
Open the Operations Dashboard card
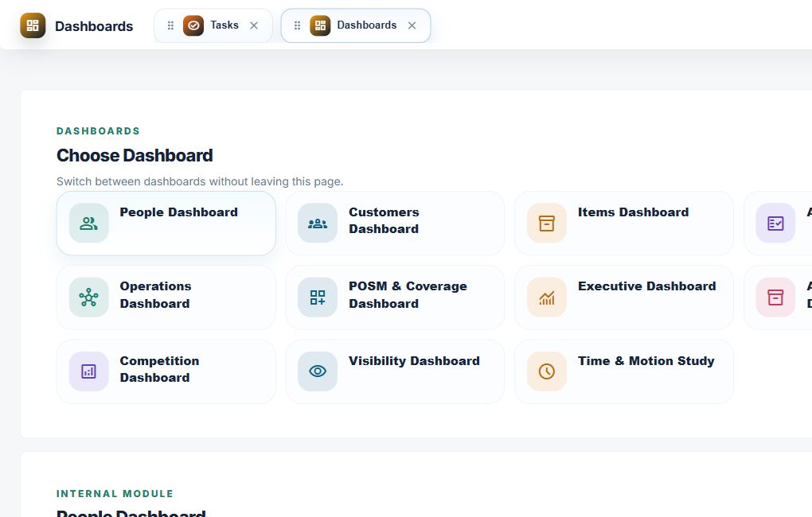(166, 297)
